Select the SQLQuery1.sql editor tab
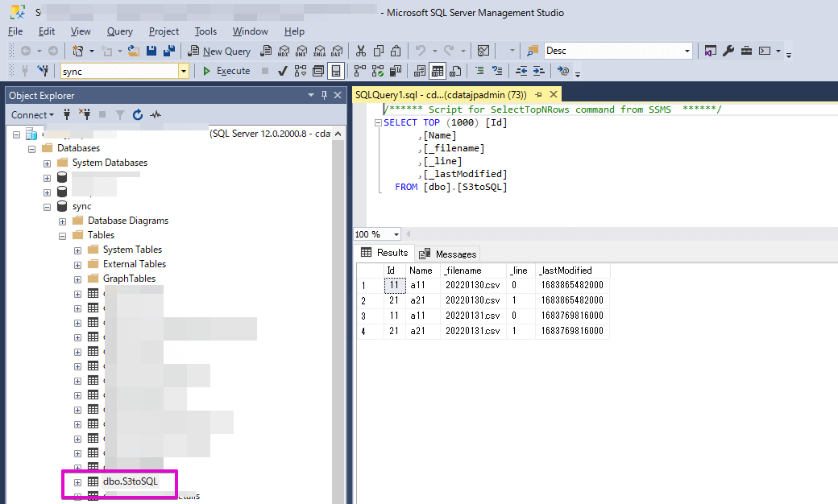The height and width of the screenshot is (504, 838). (x=441, y=95)
